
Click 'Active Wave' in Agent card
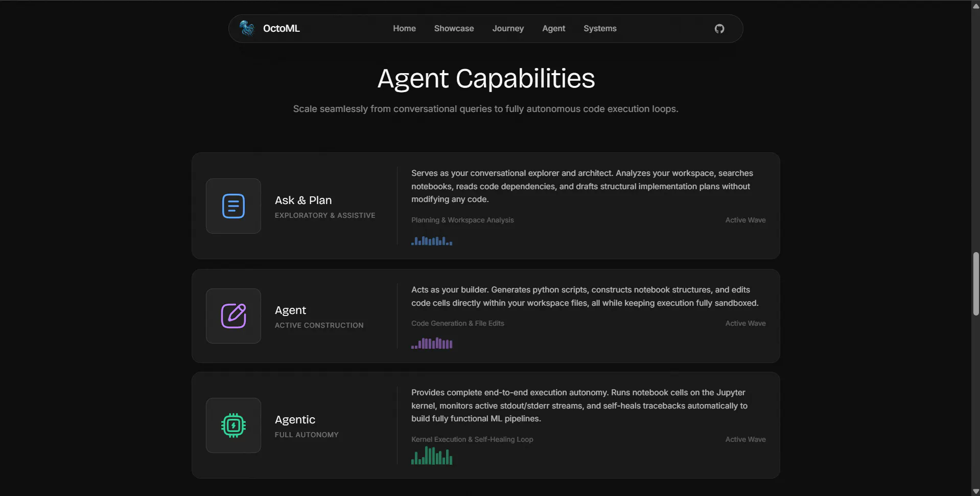pos(745,323)
